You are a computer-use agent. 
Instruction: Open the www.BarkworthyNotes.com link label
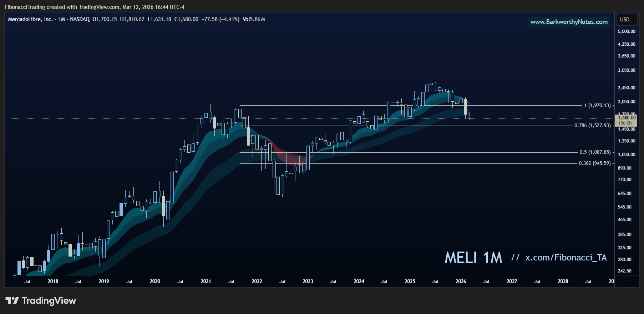[569, 22]
